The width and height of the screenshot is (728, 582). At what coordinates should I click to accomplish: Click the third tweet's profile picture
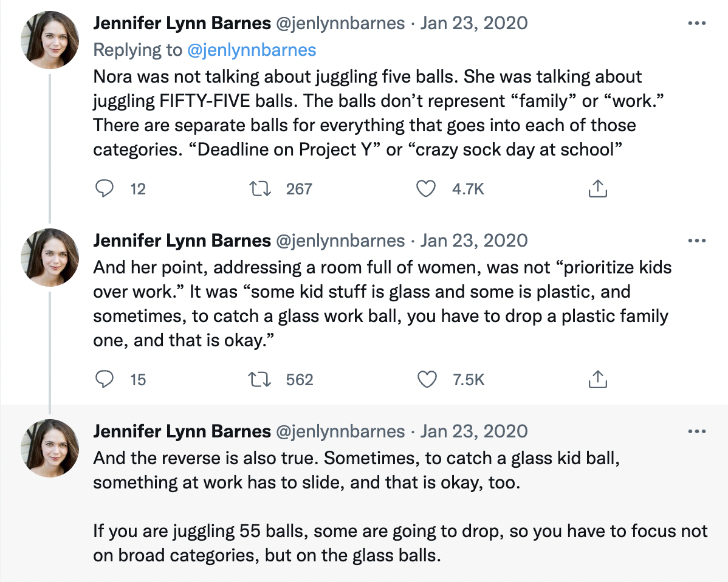pos(50,448)
